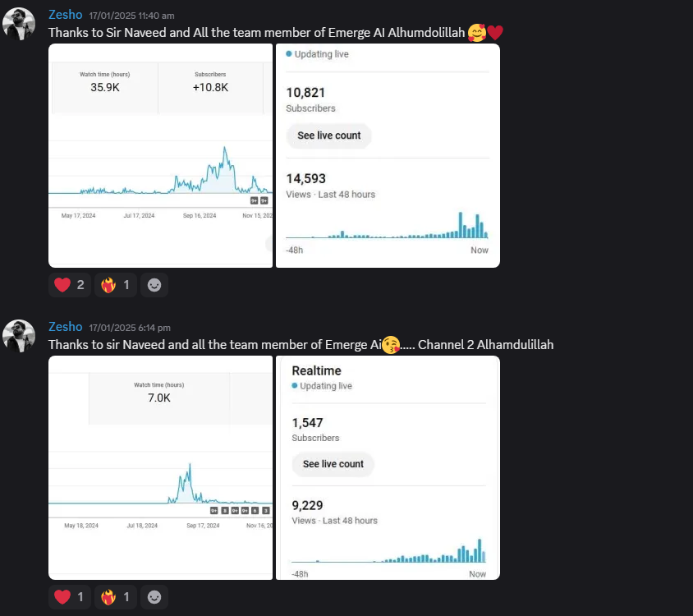Open Zesho username on first message

click(x=65, y=15)
